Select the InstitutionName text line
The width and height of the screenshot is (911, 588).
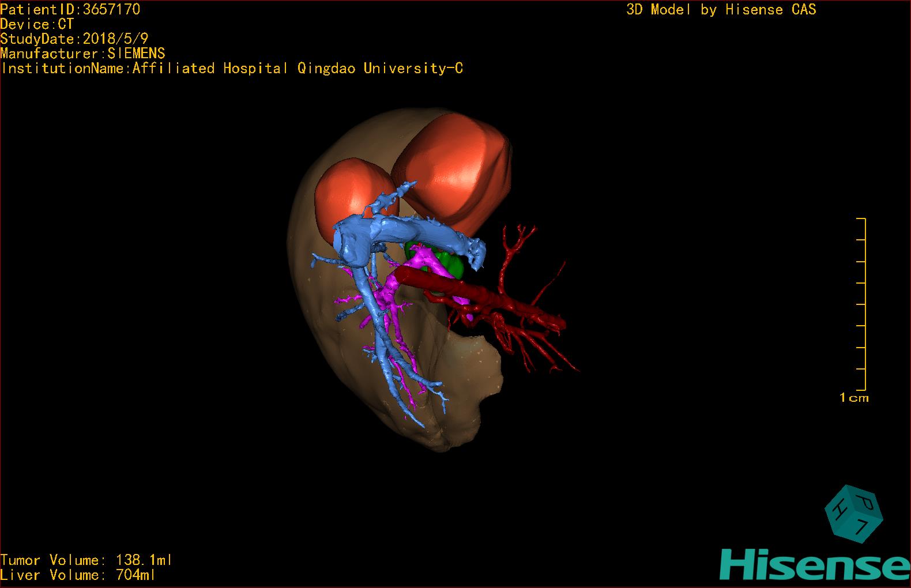(x=232, y=69)
